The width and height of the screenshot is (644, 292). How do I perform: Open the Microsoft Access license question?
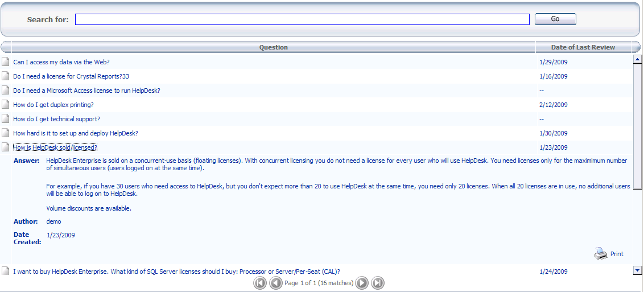86,91
